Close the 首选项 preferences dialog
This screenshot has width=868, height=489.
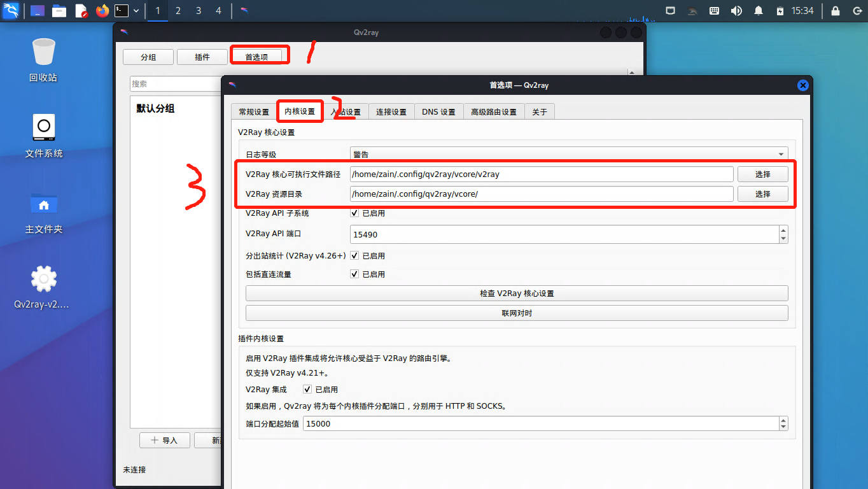pos(802,85)
